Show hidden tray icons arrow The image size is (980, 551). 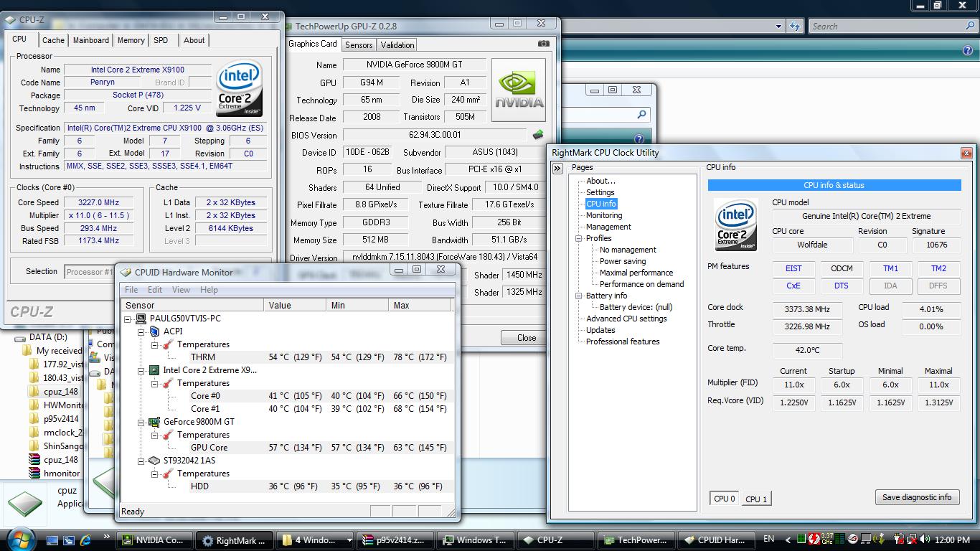coord(788,540)
